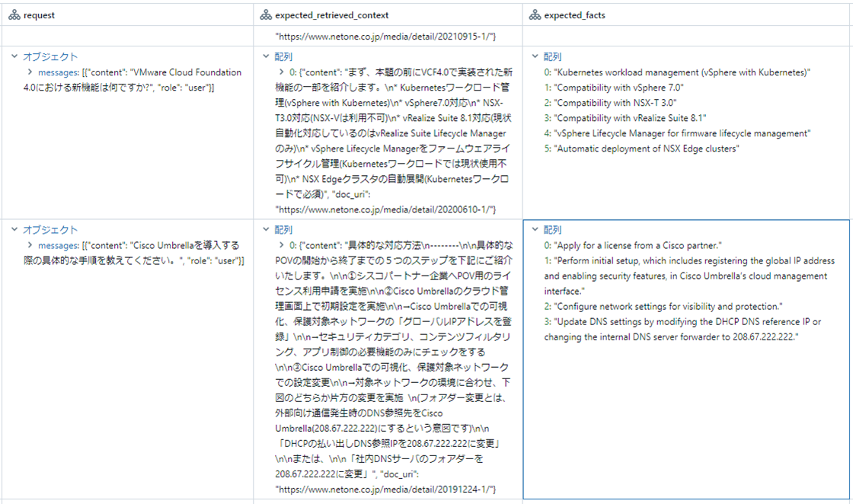Select the fact "Compatibility with vRealize Suite 8.1"
The width and height of the screenshot is (853, 504).
point(630,118)
